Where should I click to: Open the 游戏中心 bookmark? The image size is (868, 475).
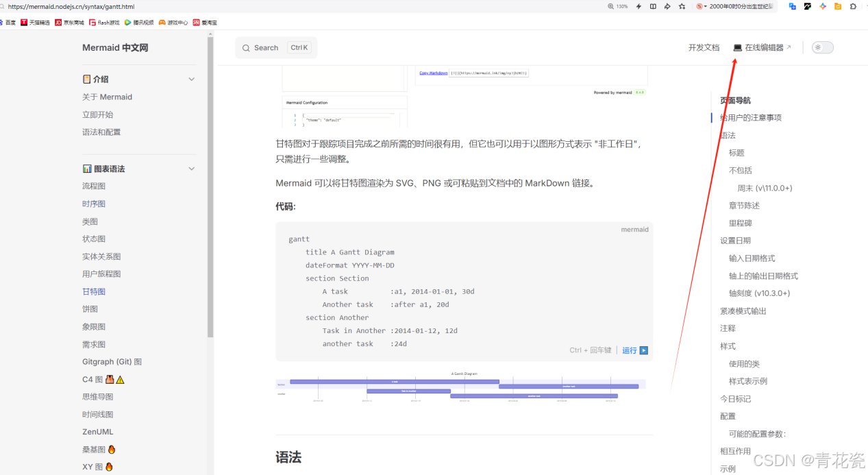pyautogui.click(x=173, y=23)
